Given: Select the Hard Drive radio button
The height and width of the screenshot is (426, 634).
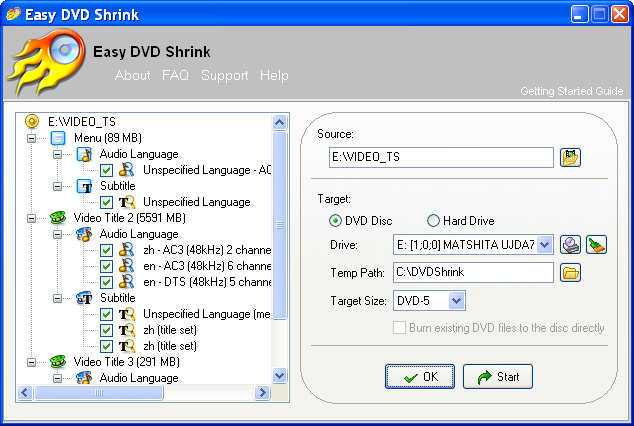Looking at the screenshot, I should tap(433, 221).
